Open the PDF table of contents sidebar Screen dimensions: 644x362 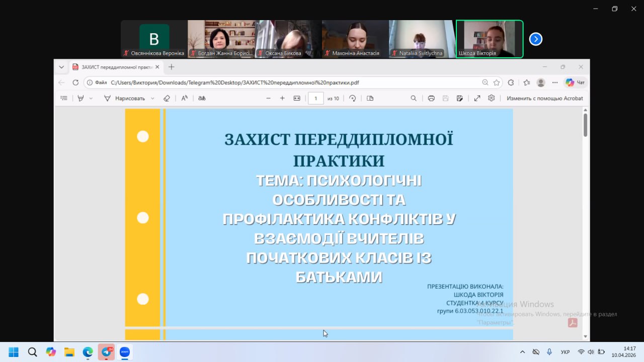tap(63, 99)
